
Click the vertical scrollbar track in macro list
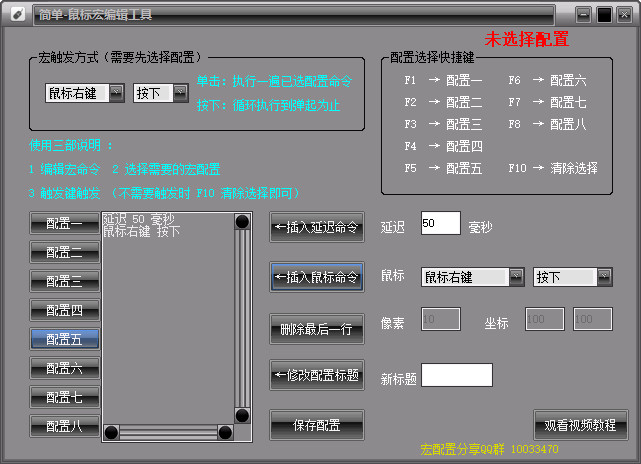[242, 319]
